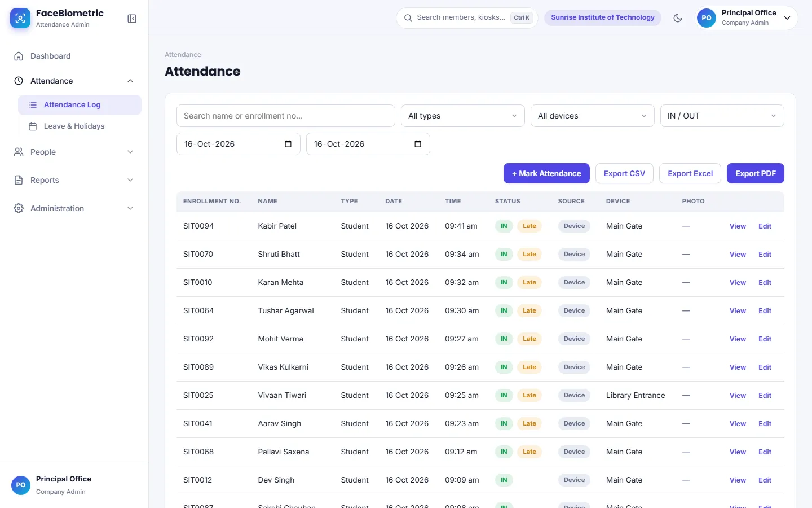
Task: Click the Dashboard home icon
Action: click(x=19, y=56)
